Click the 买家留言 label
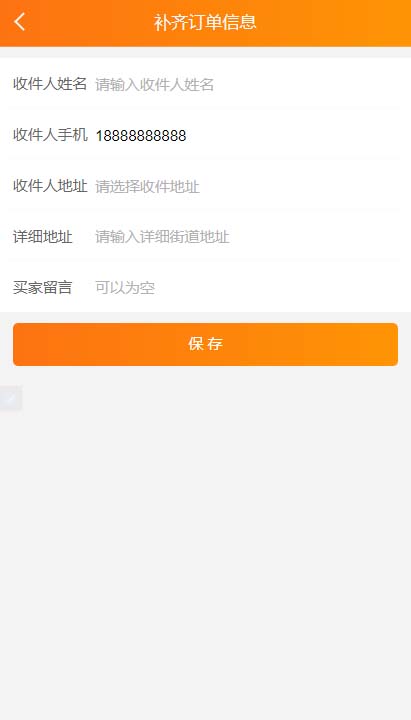Screen dimensions: 411x720 [43, 287]
